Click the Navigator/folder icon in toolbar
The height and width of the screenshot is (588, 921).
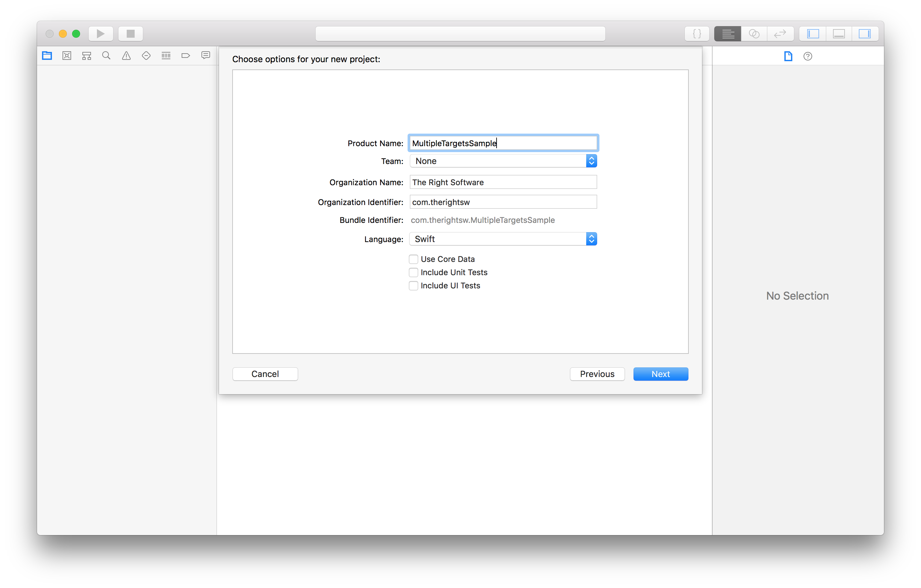click(x=48, y=55)
